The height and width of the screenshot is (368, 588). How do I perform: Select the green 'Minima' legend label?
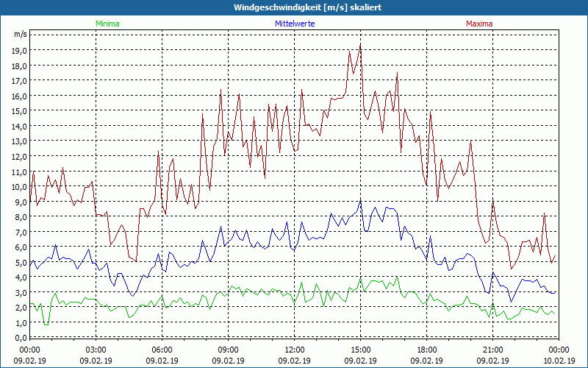[107, 24]
